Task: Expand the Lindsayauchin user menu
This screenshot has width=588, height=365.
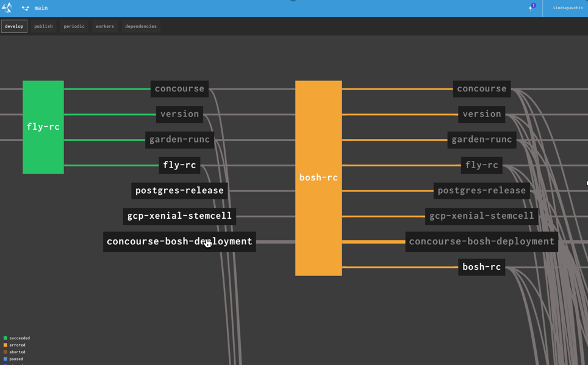Action: click(x=567, y=8)
